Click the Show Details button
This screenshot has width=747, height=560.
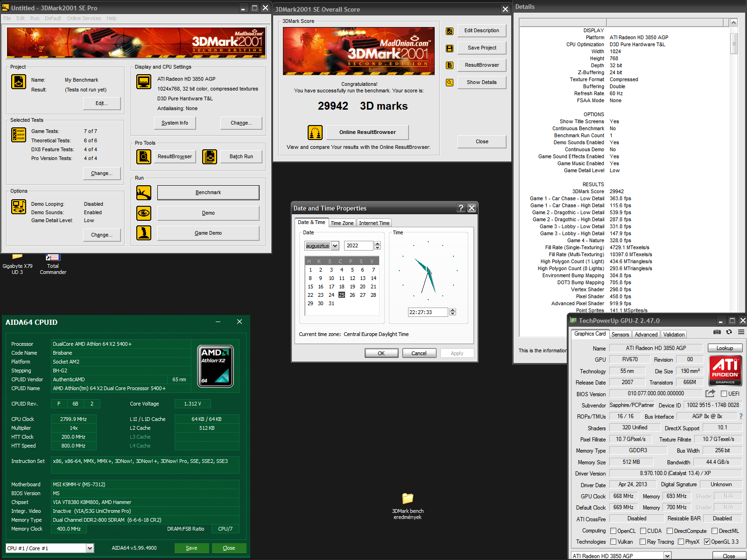(x=482, y=83)
